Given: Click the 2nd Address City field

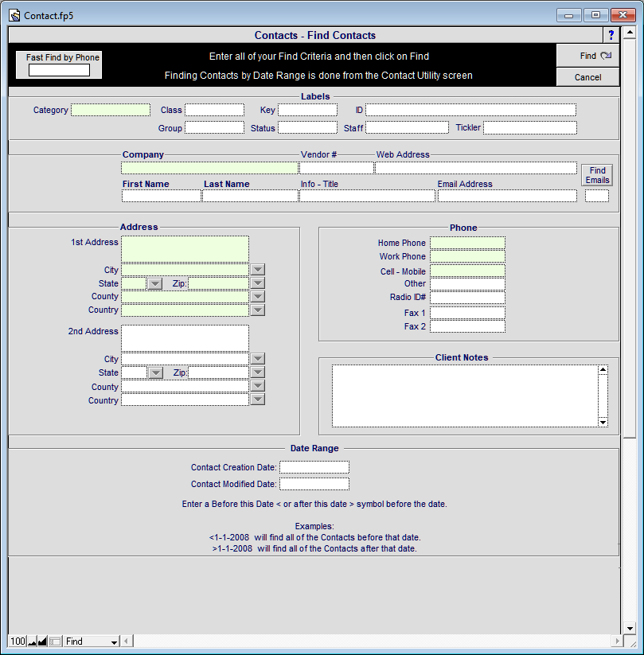Looking at the screenshot, I should [x=185, y=358].
